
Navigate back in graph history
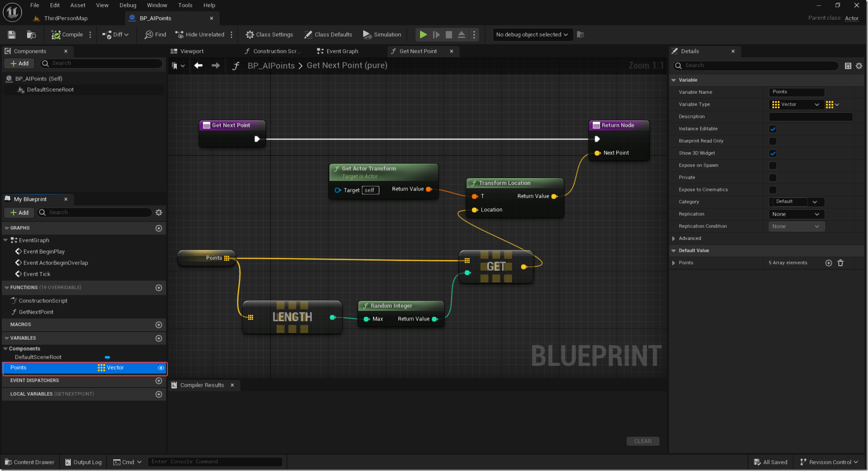coord(198,66)
